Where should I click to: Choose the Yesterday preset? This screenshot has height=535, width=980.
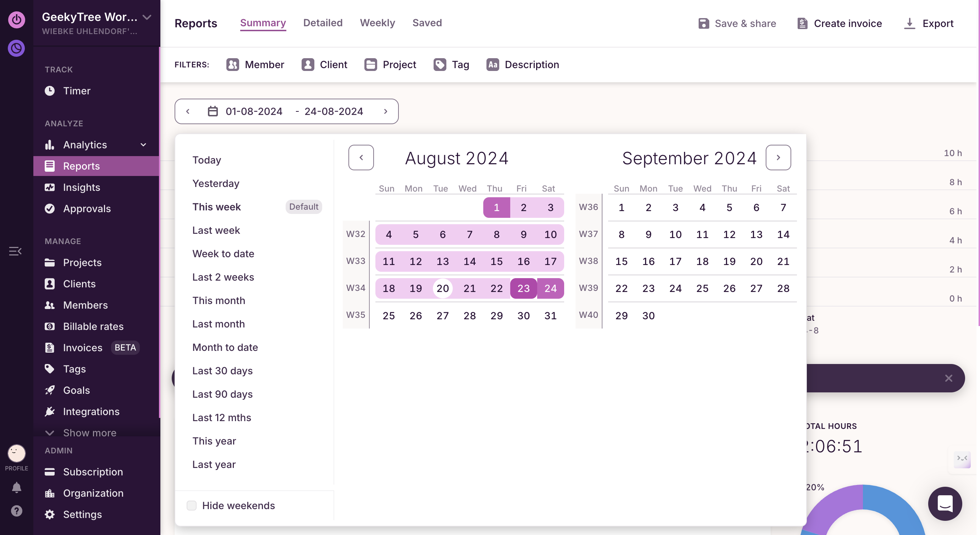(x=216, y=183)
